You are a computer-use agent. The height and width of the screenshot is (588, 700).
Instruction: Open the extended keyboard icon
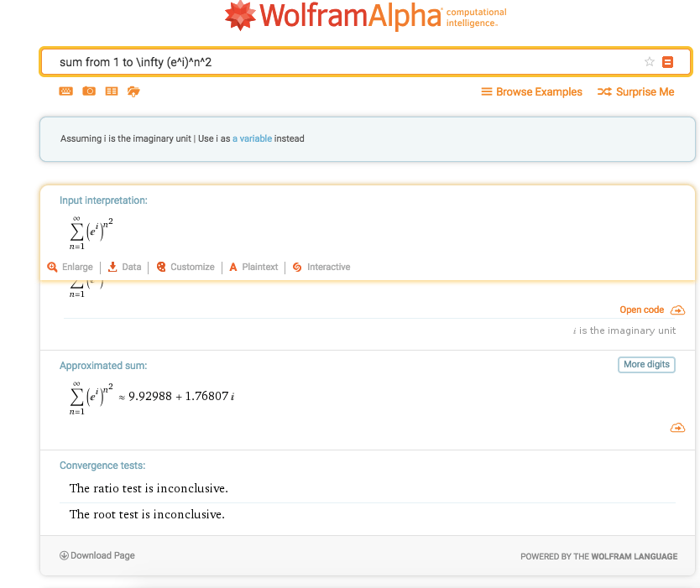[x=65, y=91]
